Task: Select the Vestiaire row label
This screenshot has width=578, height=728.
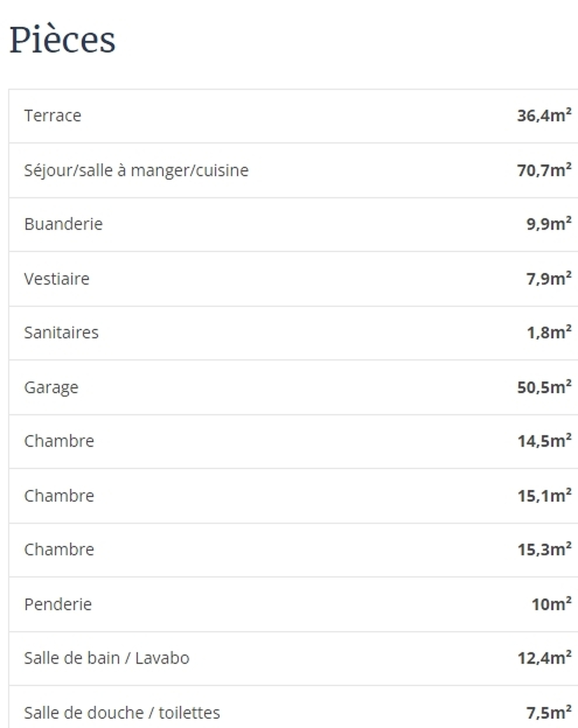Action: click(x=57, y=279)
